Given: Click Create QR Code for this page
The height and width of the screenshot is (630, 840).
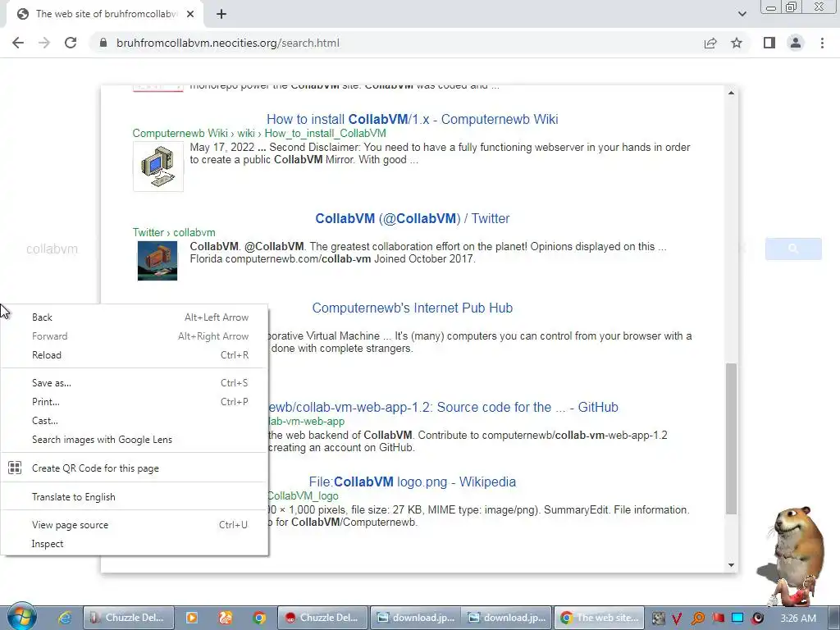Looking at the screenshot, I should pyautogui.click(x=134, y=468).
